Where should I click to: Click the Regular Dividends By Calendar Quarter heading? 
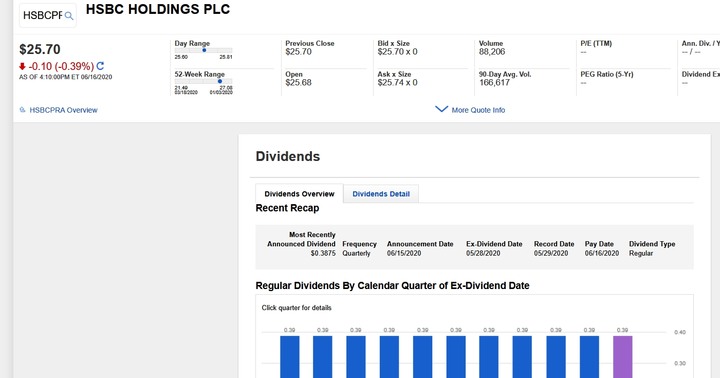coord(393,286)
